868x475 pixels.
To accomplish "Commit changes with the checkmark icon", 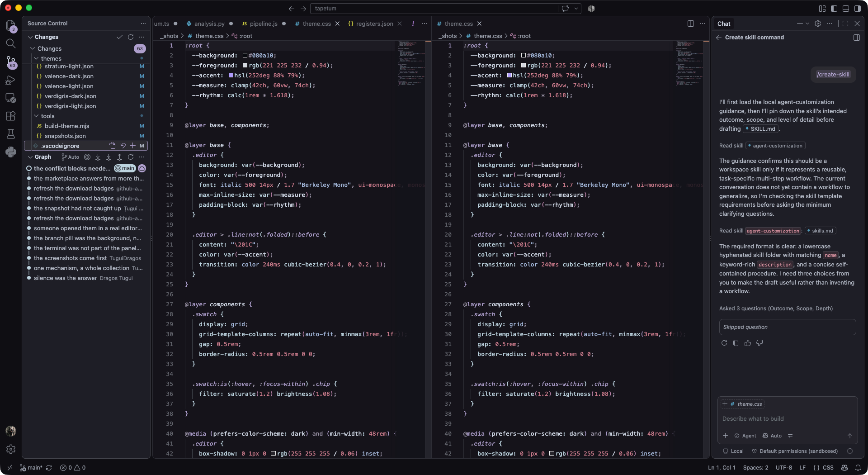I will click(x=119, y=37).
